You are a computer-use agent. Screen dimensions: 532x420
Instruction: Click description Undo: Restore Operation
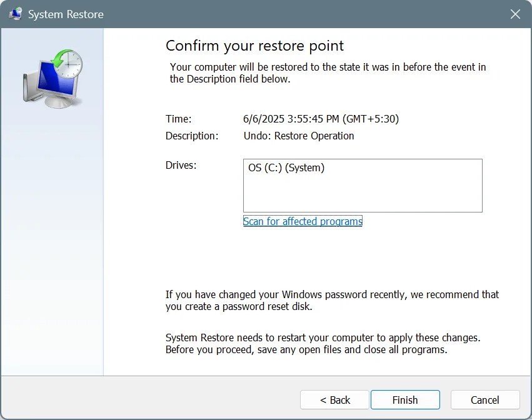point(299,136)
